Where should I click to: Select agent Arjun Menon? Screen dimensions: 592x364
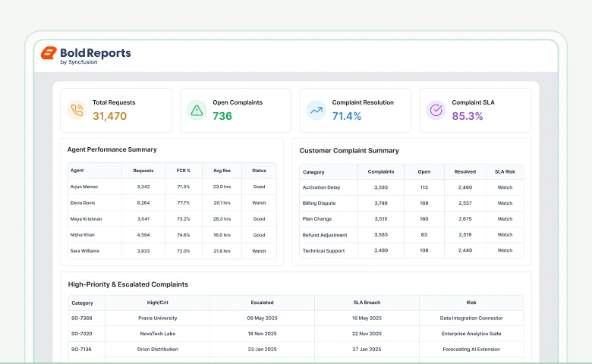(83, 187)
